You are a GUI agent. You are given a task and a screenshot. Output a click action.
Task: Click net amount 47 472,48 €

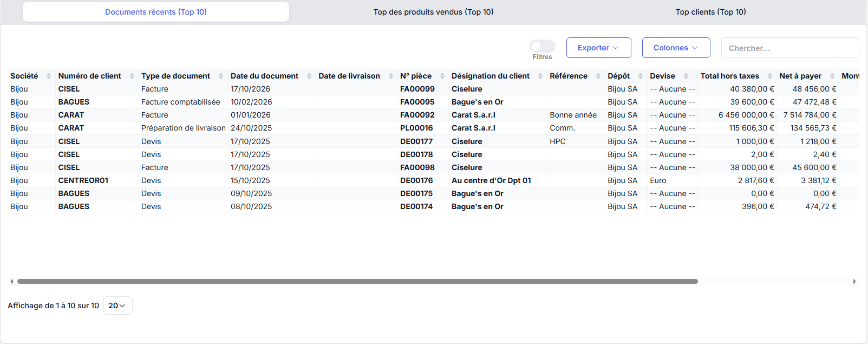(x=814, y=102)
